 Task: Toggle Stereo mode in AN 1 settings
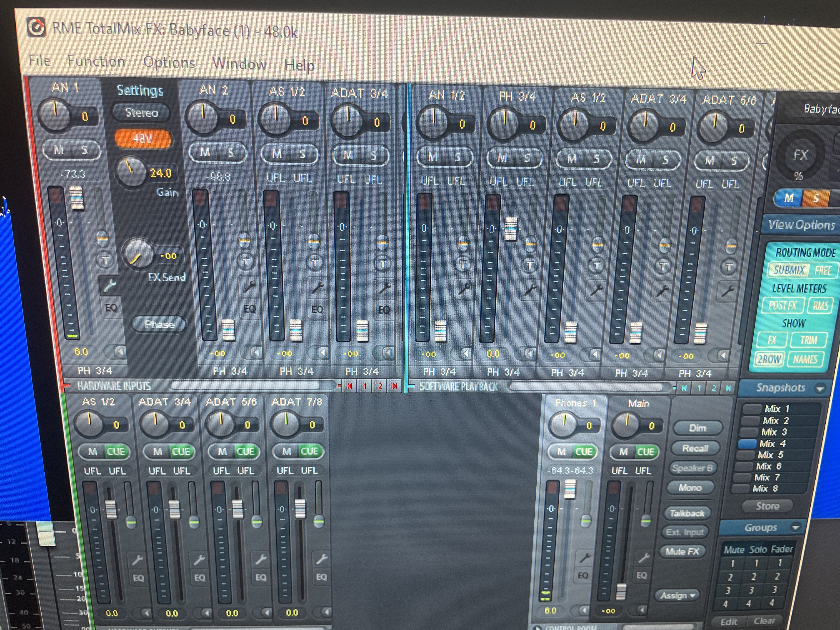142,113
